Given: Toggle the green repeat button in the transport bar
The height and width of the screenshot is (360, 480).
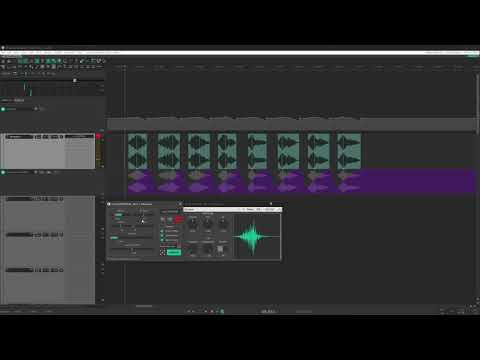Looking at the screenshot, I should click(222, 311).
